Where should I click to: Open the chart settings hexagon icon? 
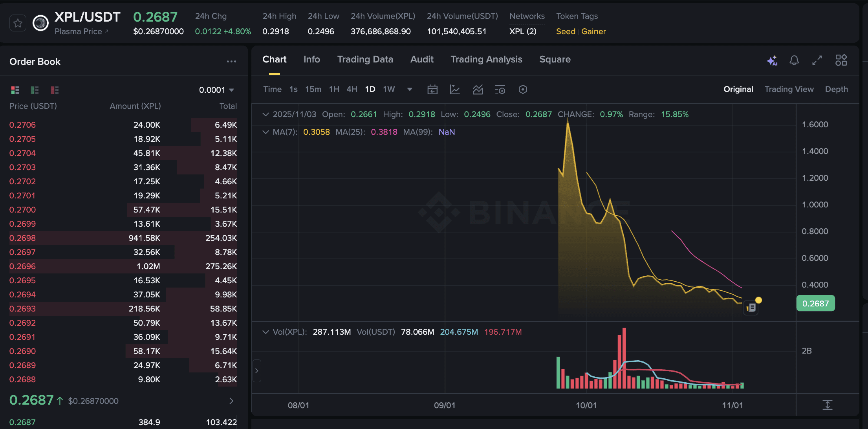(522, 90)
